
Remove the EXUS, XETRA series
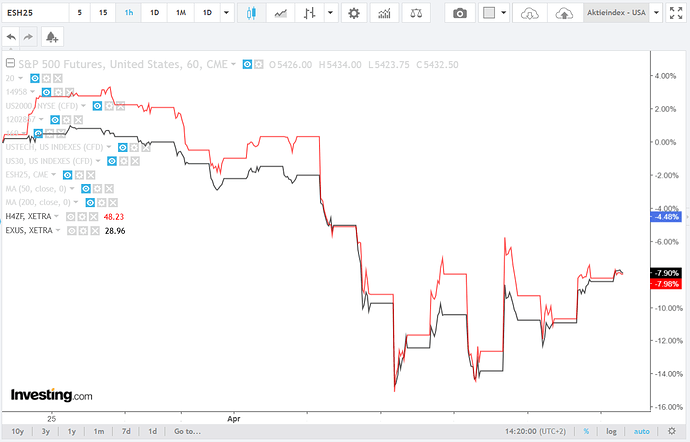(x=95, y=231)
